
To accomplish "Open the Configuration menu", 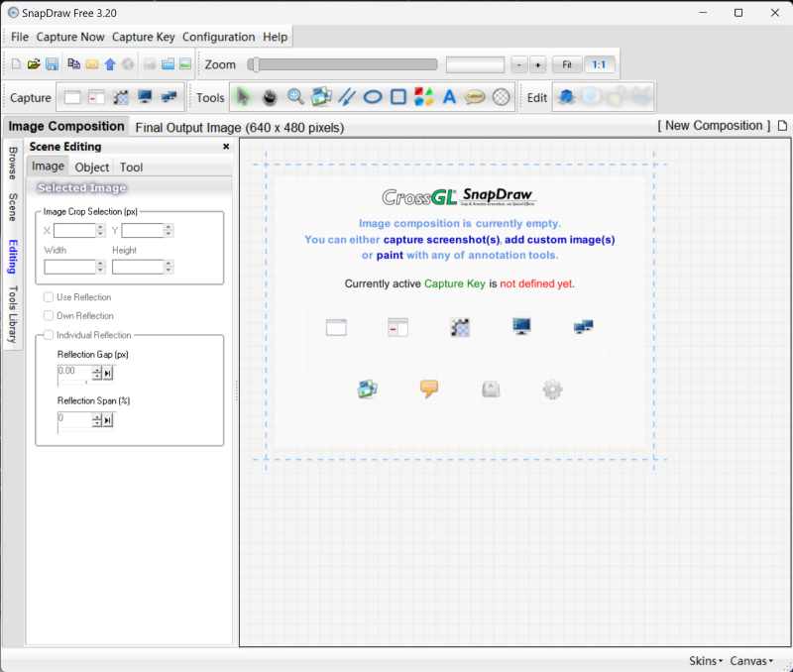I will pyautogui.click(x=218, y=37).
